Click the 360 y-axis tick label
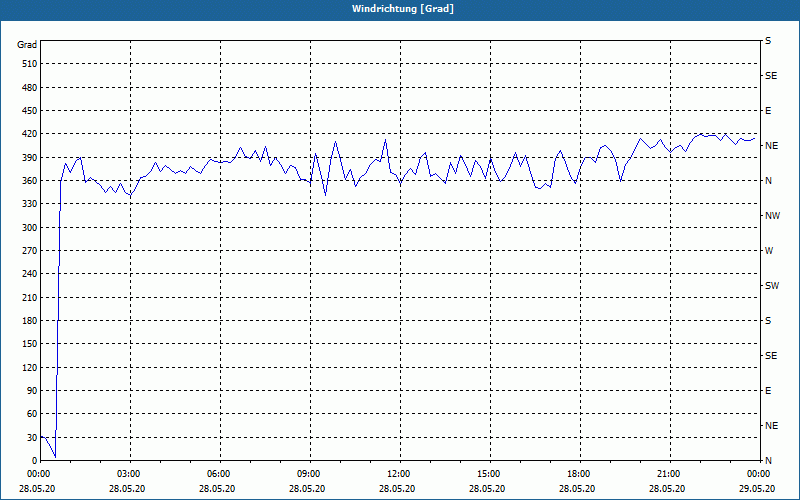Screen dimensions: 800x500 tap(30, 181)
